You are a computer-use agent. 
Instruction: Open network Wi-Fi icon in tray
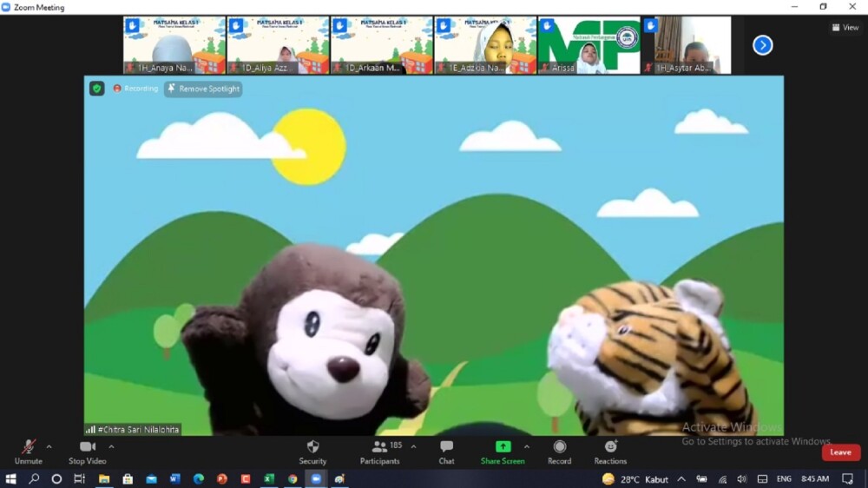click(x=722, y=479)
